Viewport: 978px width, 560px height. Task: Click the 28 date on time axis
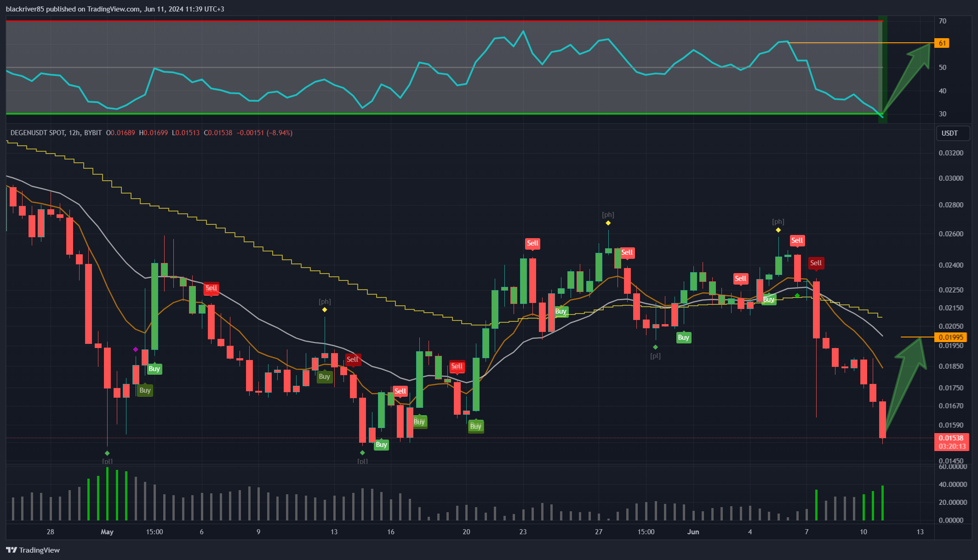[51, 532]
